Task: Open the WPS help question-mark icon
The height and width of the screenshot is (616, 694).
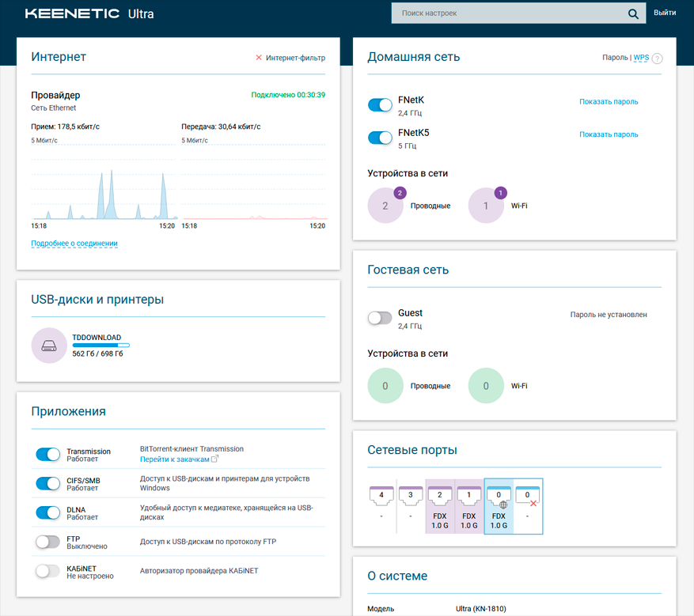Action: click(x=658, y=59)
